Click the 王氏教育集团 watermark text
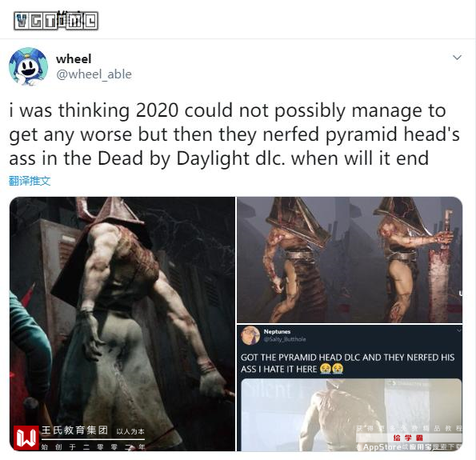This screenshot has height=460, width=476. pyautogui.click(x=74, y=430)
